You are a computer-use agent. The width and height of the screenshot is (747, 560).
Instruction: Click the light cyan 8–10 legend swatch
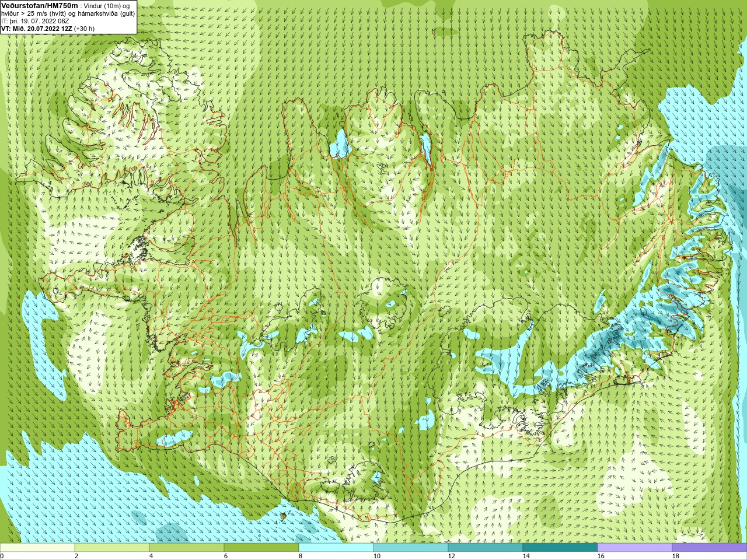coord(336,548)
